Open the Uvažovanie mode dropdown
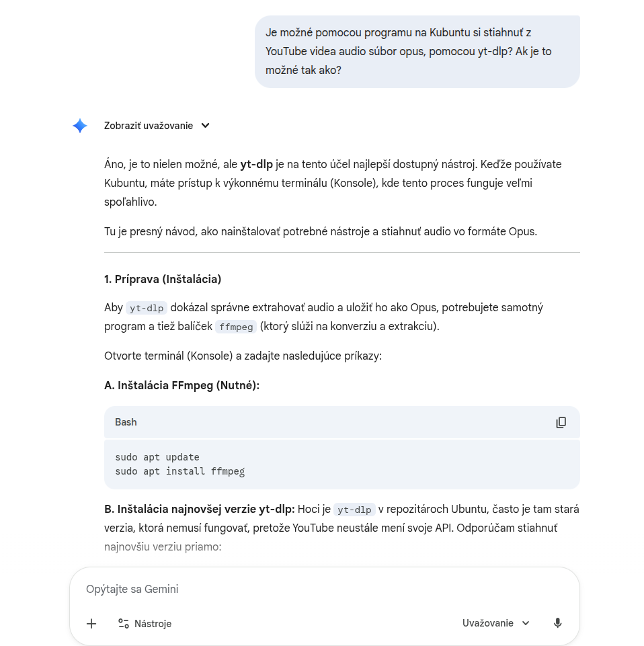Image resolution: width=644 pixels, height=646 pixels. [x=496, y=623]
